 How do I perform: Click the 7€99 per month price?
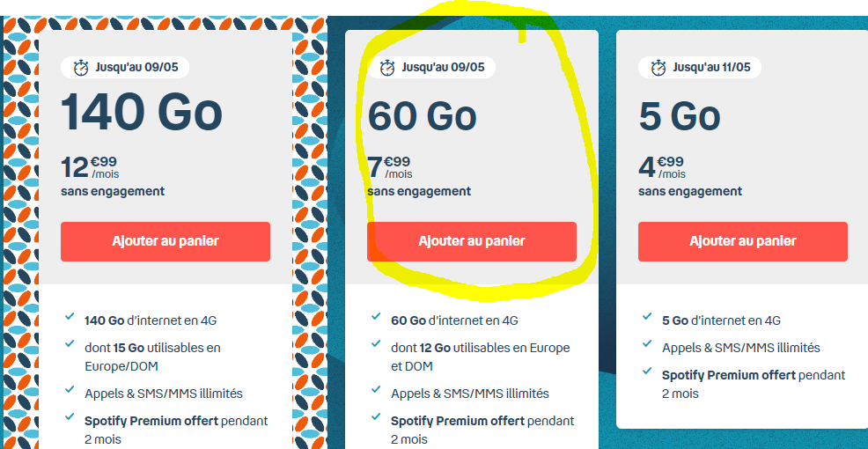coord(389,166)
